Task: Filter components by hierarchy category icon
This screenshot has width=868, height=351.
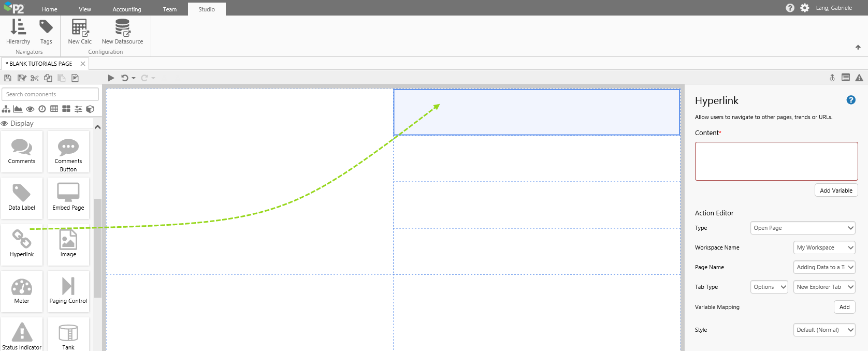Action: pyautogui.click(x=6, y=109)
